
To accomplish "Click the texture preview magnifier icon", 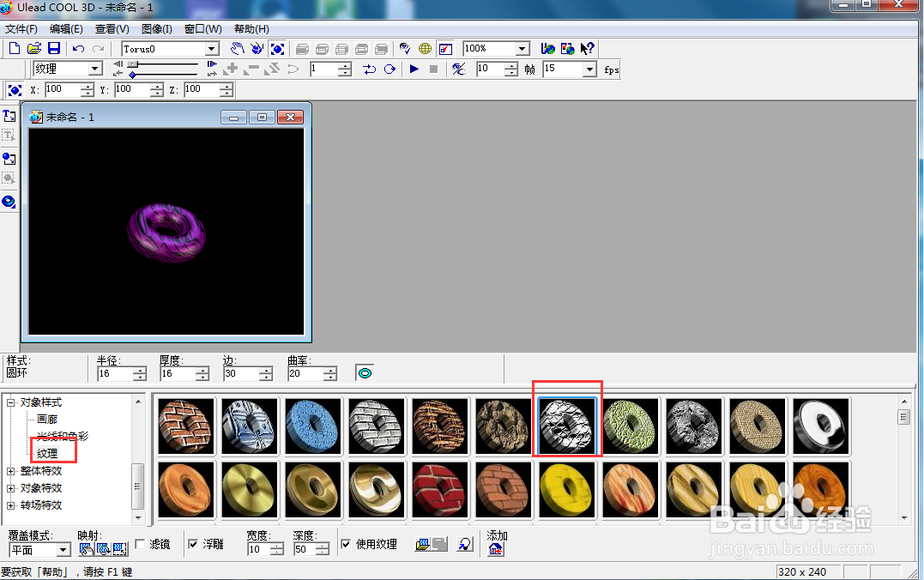I will (x=465, y=544).
